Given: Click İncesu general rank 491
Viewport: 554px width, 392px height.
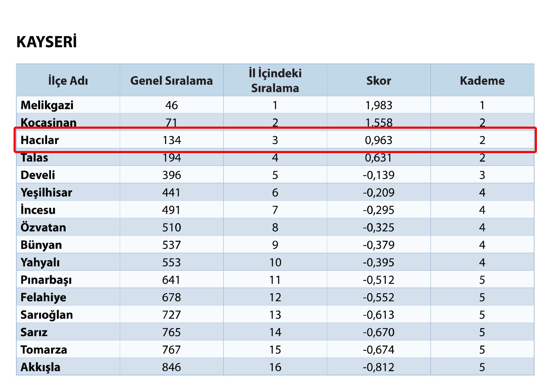Looking at the screenshot, I should 171,210.
